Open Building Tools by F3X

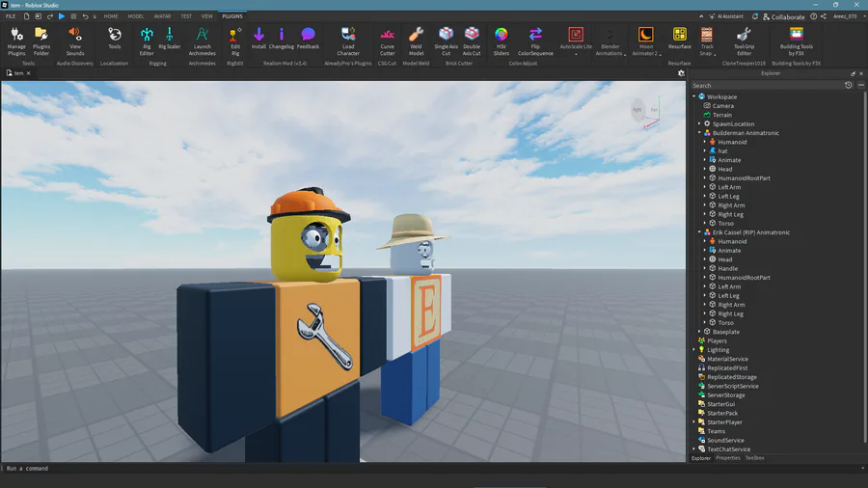pos(796,41)
